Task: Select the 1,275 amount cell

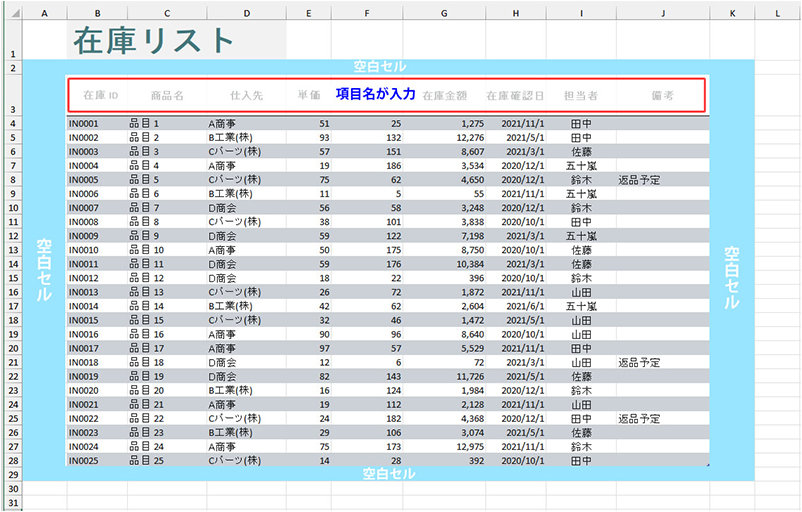Action: point(444,124)
